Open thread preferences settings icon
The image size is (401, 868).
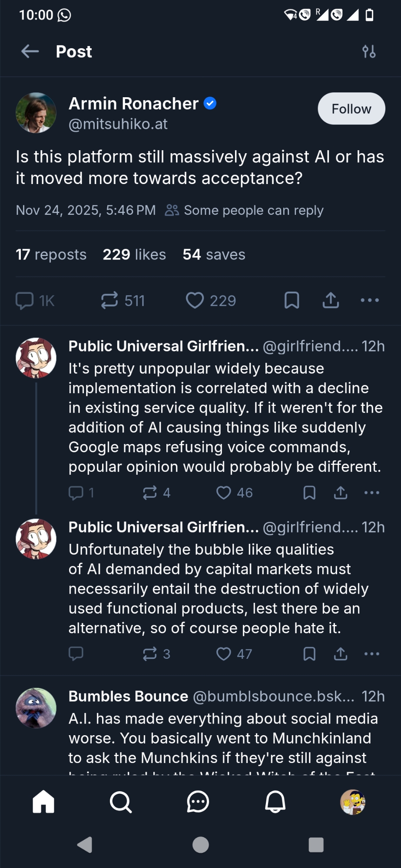pyautogui.click(x=369, y=52)
